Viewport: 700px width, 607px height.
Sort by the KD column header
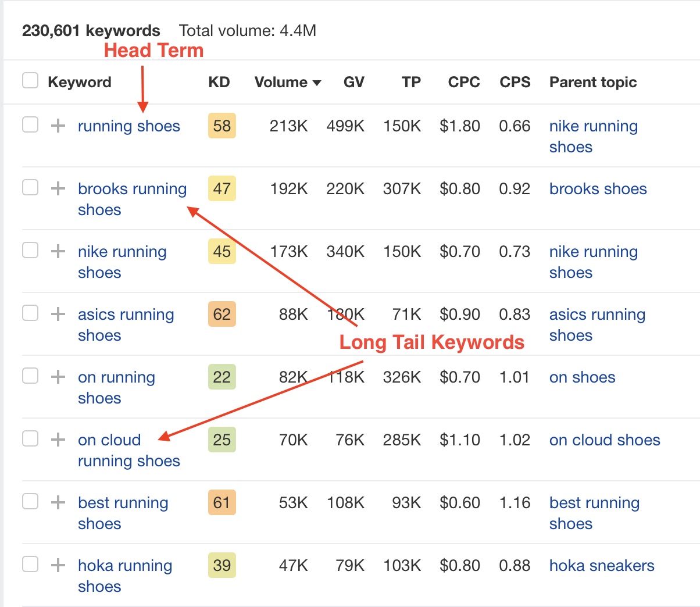219,82
